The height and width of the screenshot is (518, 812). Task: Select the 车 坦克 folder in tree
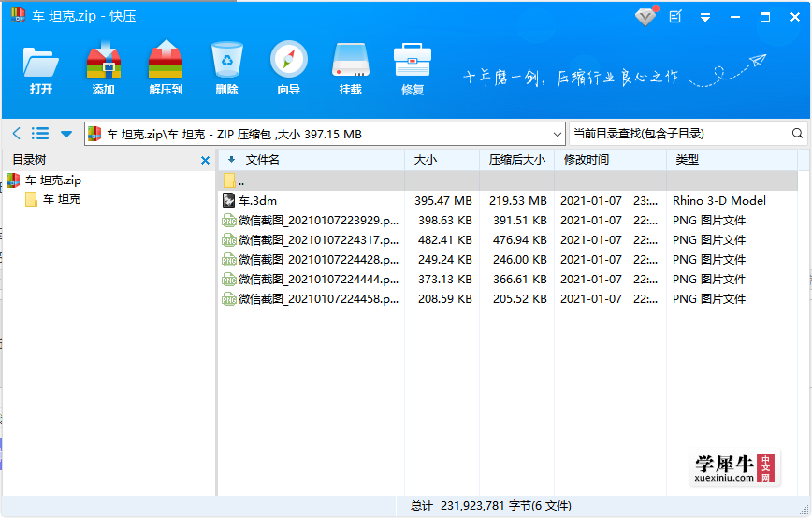click(52, 199)
